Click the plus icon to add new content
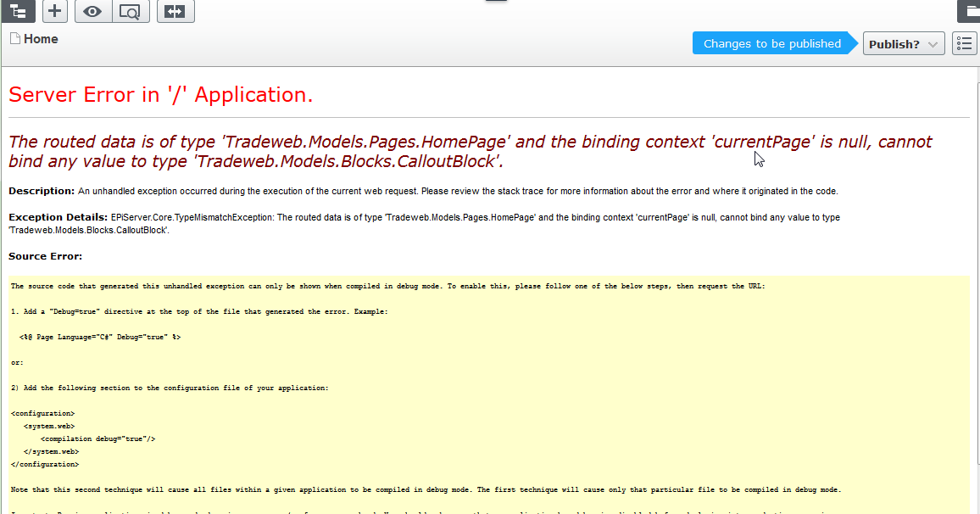980x514 pixels. pyautogui.click(x=54, y=11)
